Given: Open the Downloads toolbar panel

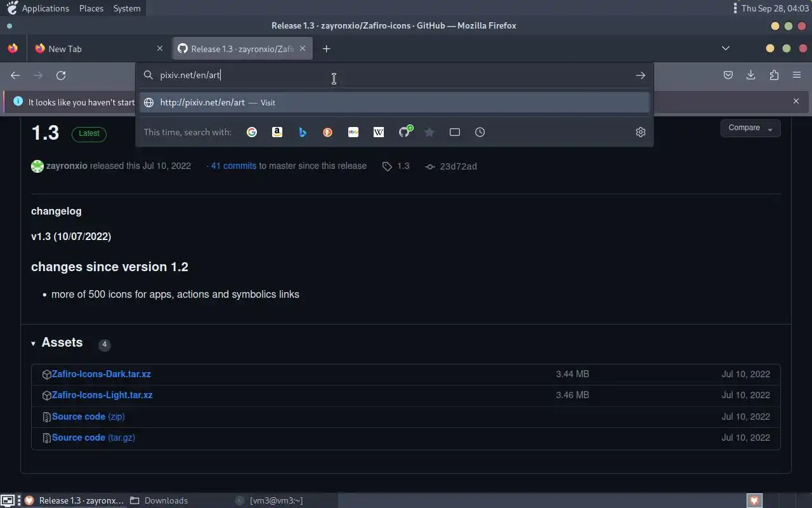Looking at the screenshot, I should pyautogui.click(x=751, y=75).
